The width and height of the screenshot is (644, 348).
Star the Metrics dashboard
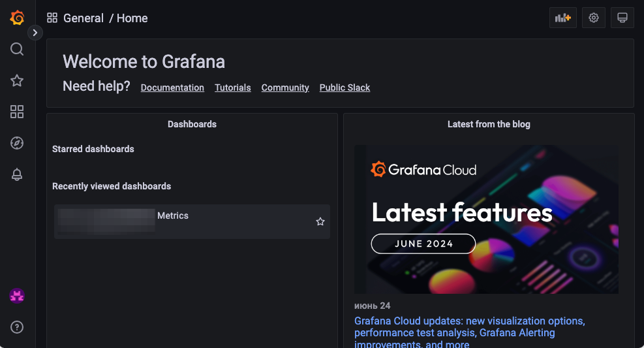click(x=320, y=221)
